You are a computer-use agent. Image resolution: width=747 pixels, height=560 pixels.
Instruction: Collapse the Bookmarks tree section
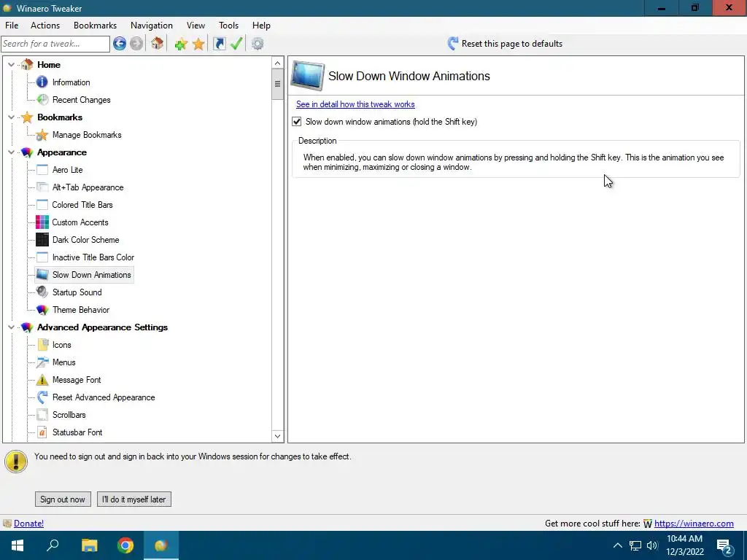pyautogui.click(x=12, y=117)
